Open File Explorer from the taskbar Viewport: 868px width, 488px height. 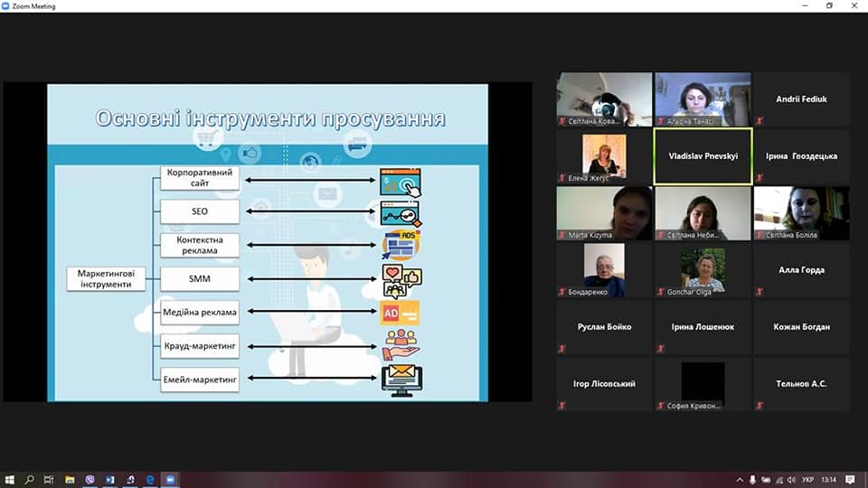pos(70,480)
